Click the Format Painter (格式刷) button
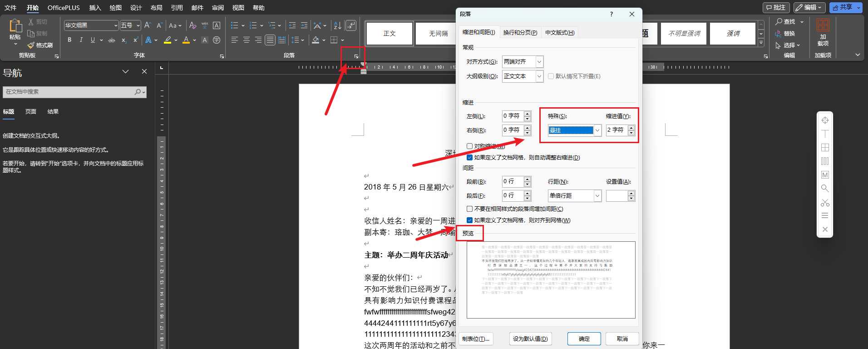Image resolution: width=868 pixels, height=349 pixels. (x=40, y=45)
